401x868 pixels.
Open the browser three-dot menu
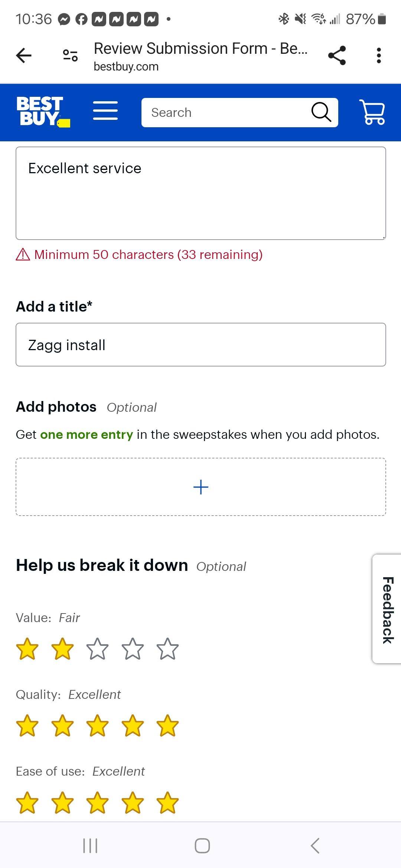(x=379, y=55)
